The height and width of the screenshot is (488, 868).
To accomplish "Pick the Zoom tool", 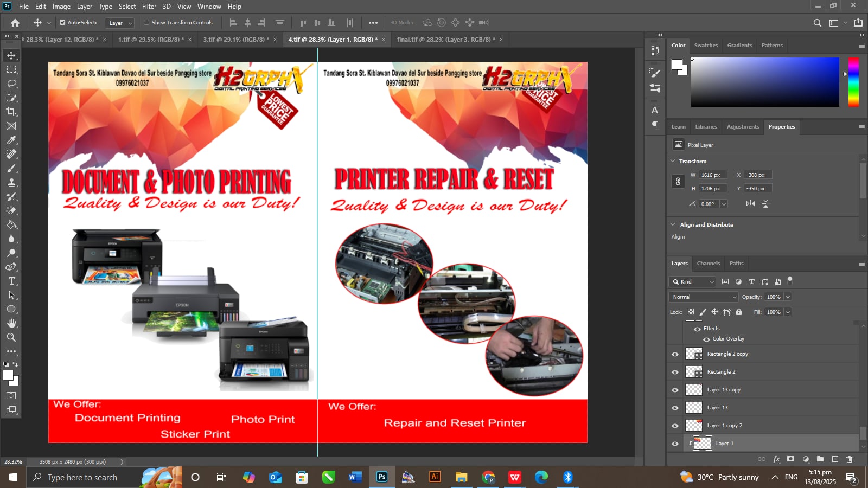I will click(x=11, y=337).
